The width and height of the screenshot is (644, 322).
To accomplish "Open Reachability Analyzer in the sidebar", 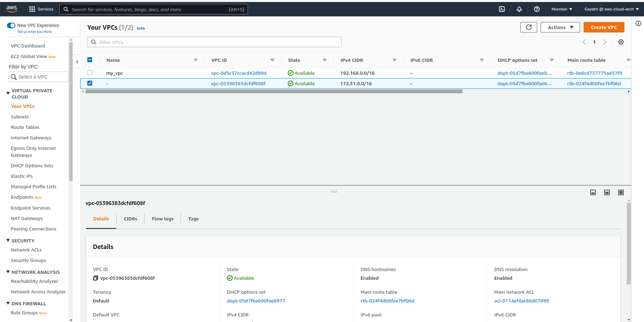I will coord(35,281).
